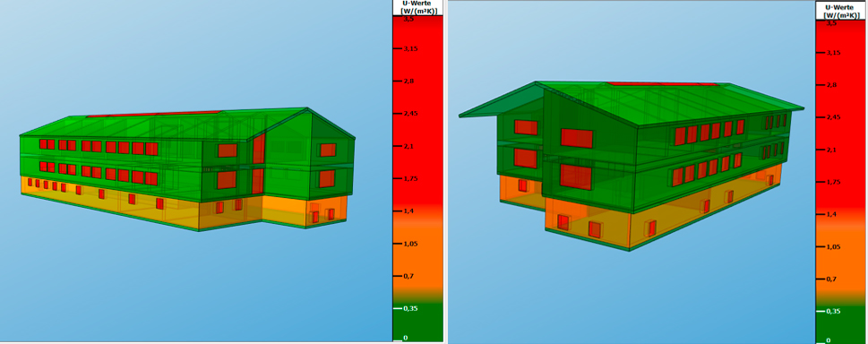The height and width of the screenshot is (344, 868).
Task: Click the U-Werte legend header in right view
Action: pyautogui.click(x=841, y=11)
